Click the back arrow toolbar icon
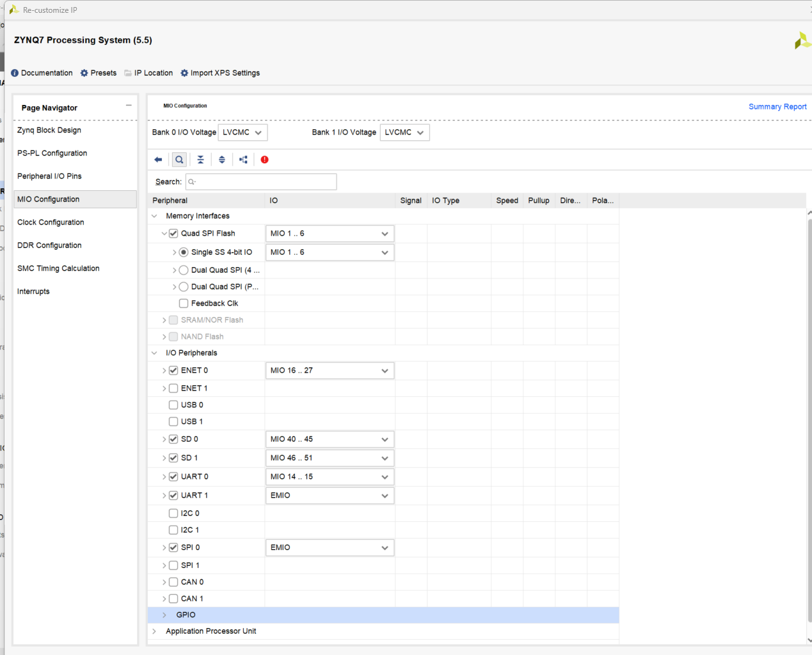 (x=158, y=159)
